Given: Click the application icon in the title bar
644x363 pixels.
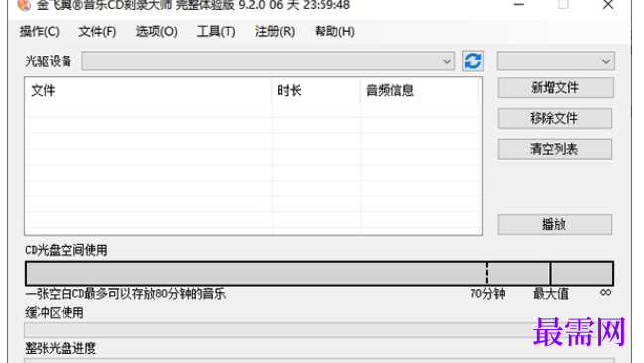Looking at the screenshot, I should point(25,5).
